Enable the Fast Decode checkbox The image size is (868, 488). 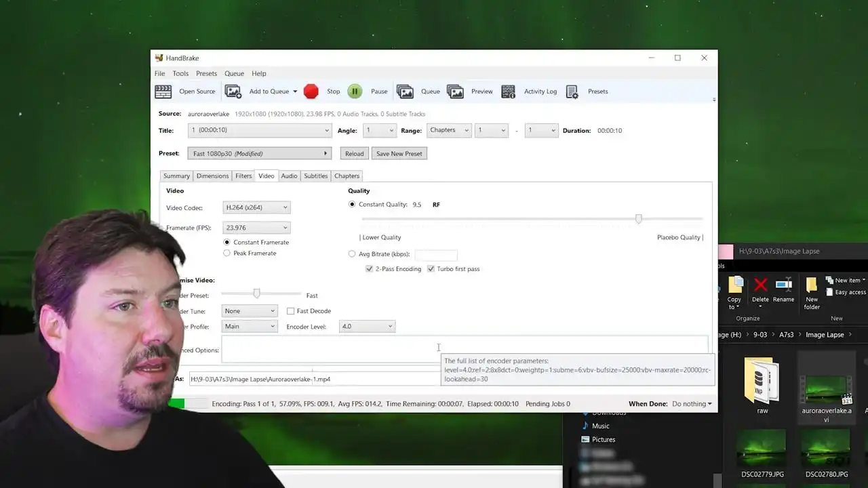coord(290,311)
